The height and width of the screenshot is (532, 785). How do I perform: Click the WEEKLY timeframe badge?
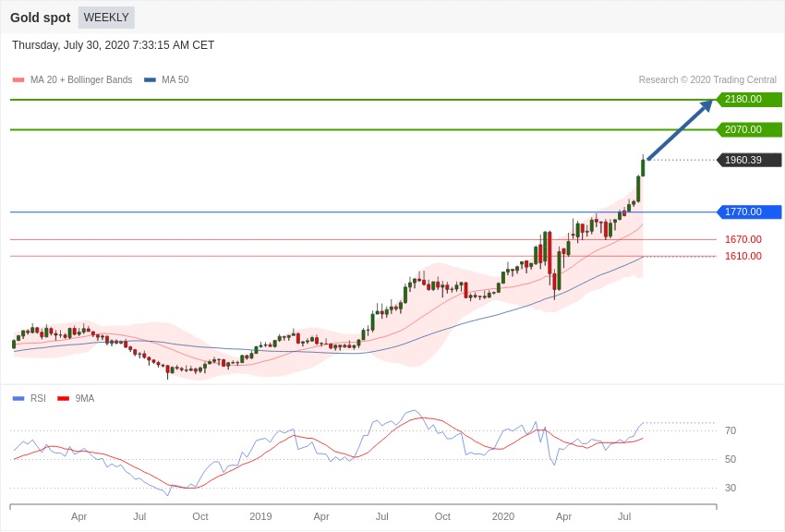point(106,18)
